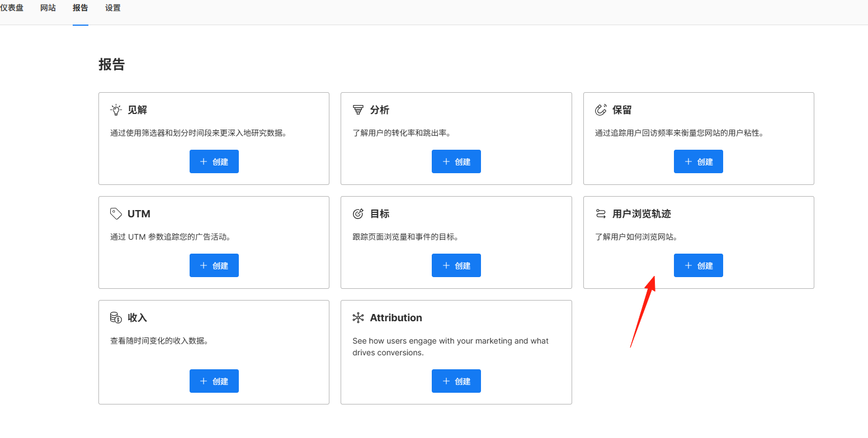The height and width of the screenshot is (438, 868).
Task: Create a 保留 retention report
Action: [699, 161]
